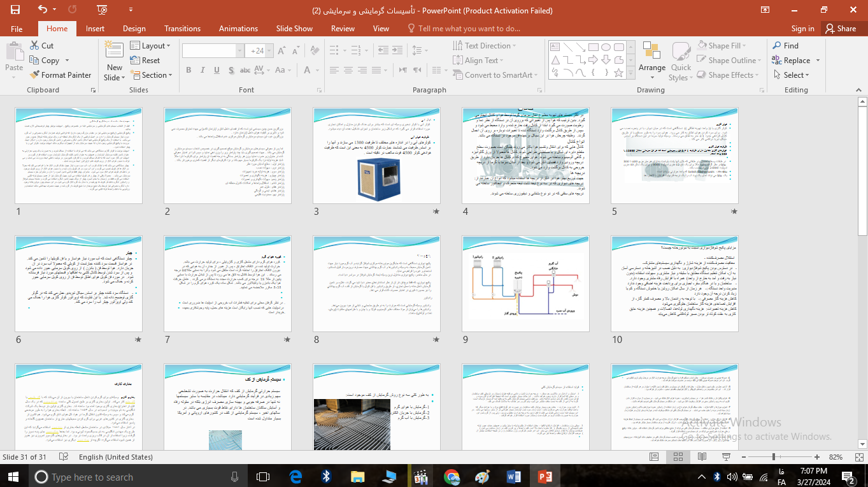Toggle Bold formatting
This screenshot has width=868, height=487.
tap(189, 70)
